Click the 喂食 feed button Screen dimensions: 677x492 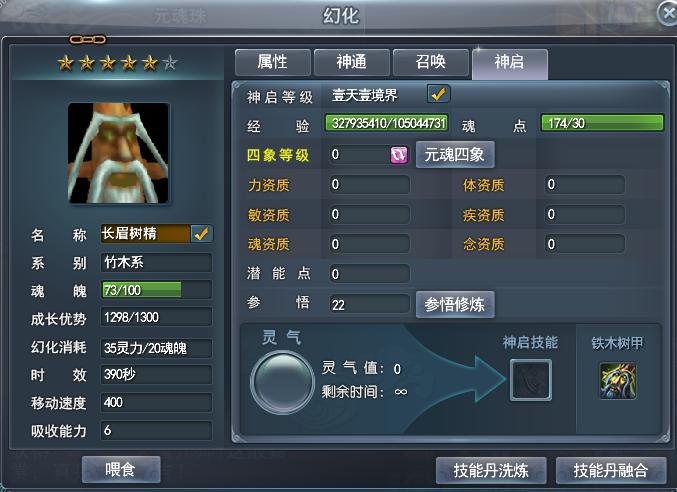tap(121, 469)
